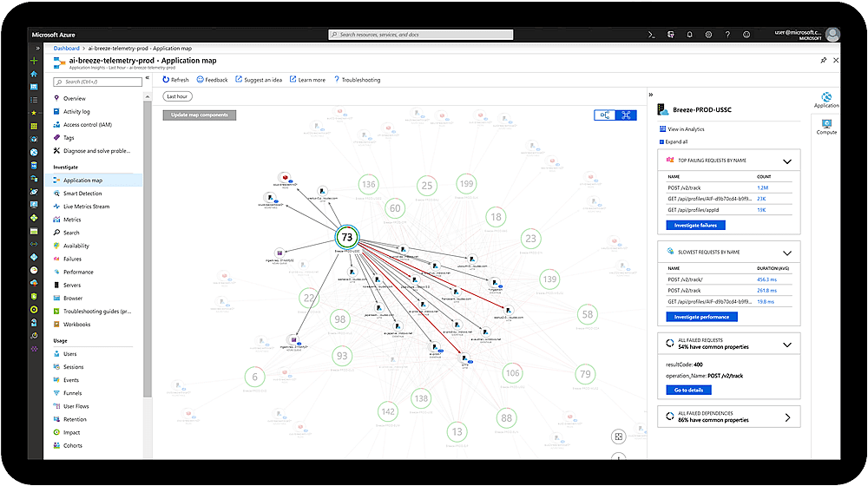868x486 pixels.
Task: Open the feedback smiley icon in the top bar
Action: [746, 35]
